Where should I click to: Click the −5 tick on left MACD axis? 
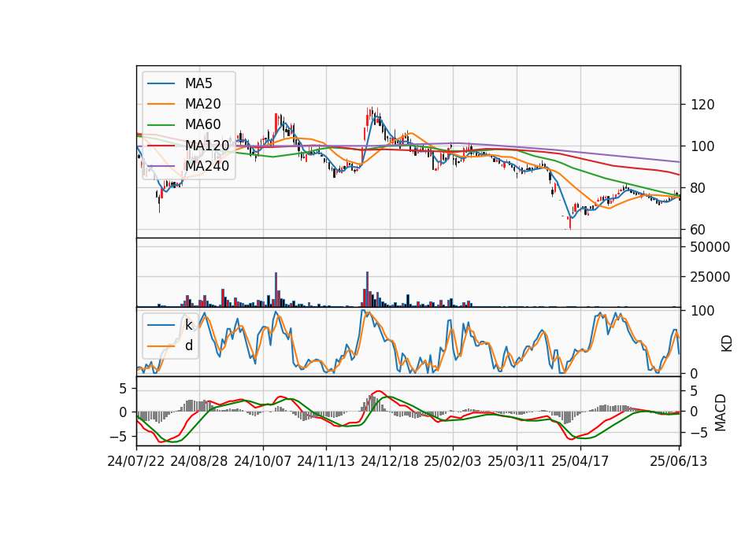click(x=118, y=437)
